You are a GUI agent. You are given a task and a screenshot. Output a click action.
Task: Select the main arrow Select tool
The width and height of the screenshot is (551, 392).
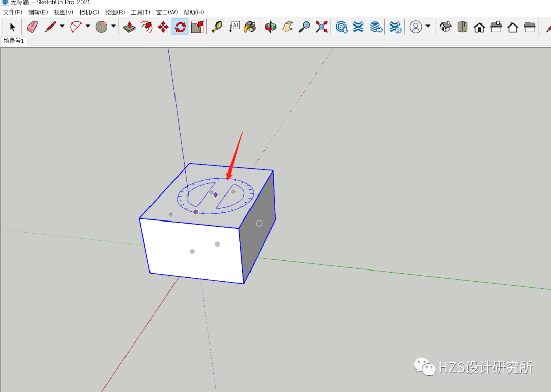[x=12, y=27]
